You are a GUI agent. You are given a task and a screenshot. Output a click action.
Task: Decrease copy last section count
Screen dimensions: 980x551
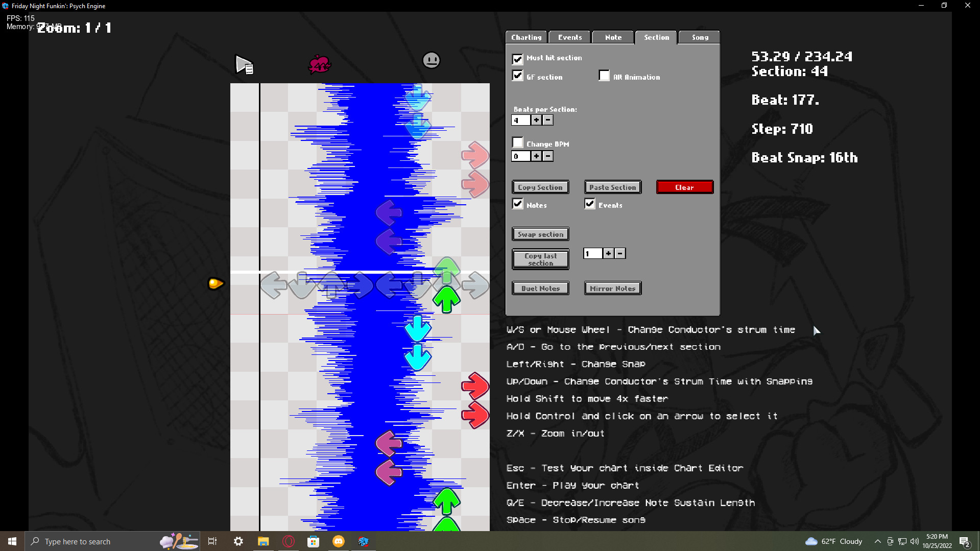pyautogui.click(x=620, y=253)
